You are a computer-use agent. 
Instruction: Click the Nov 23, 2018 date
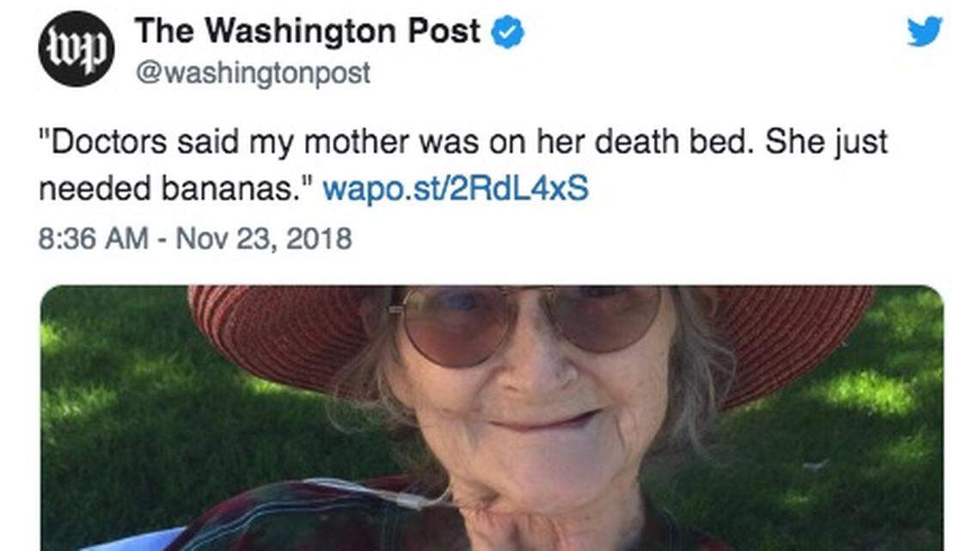point(264,238)
